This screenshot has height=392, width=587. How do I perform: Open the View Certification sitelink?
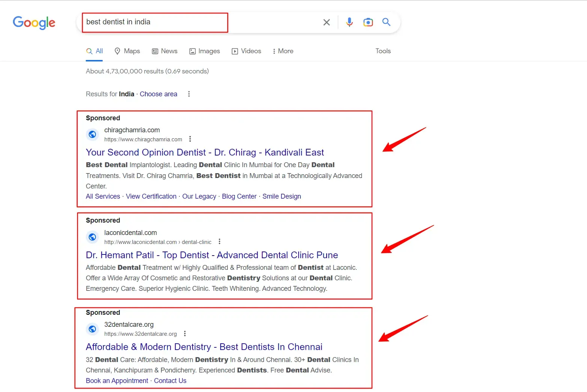pos(151,196)
